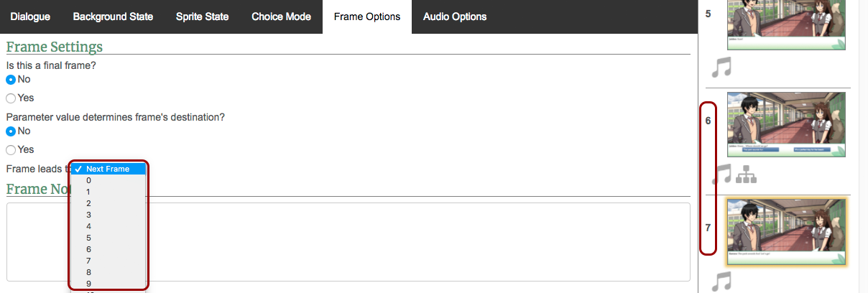Open the Background State tab

pos(113,17)
